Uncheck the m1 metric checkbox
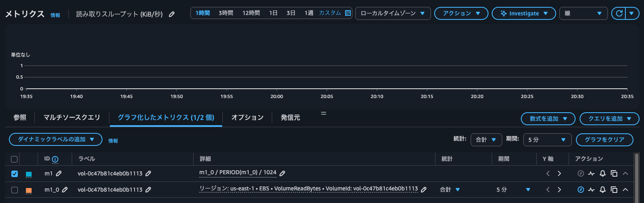The width and height of the screenshot is (644, 203). click(15, 174)
